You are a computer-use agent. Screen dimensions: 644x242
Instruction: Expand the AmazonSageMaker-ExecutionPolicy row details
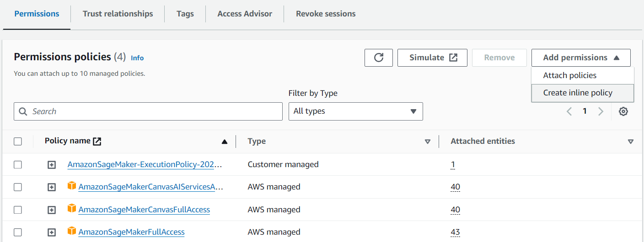pyautogui.click(x=52, y=165)
